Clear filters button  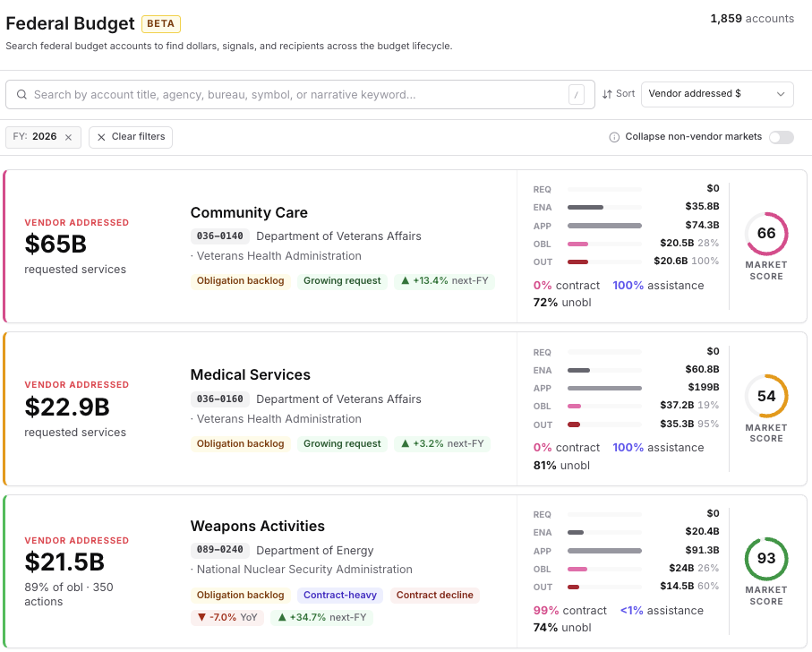[131, 137]
